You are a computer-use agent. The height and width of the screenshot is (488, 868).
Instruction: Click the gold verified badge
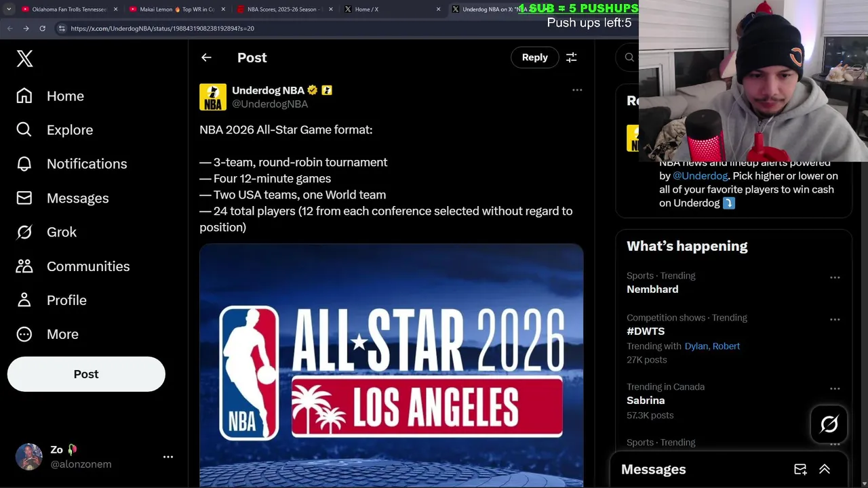pyautogui.click(x=313, y=90)
